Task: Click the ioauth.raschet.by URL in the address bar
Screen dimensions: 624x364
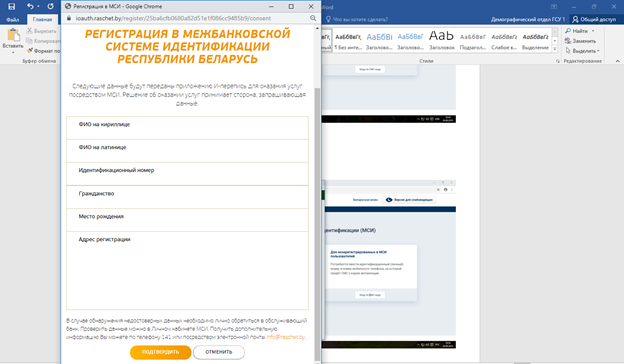Action: point(173,18)
